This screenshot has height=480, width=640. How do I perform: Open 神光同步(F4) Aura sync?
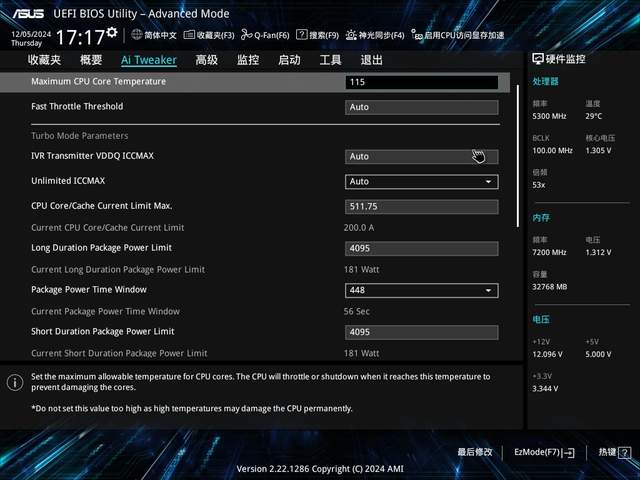375,35
